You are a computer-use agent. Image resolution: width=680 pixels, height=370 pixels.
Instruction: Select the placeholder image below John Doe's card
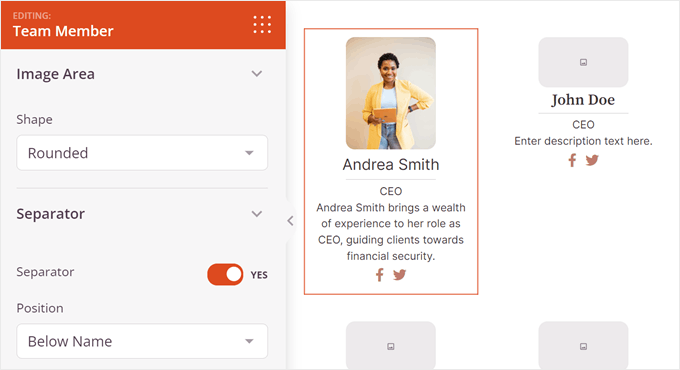click(583, 345)
